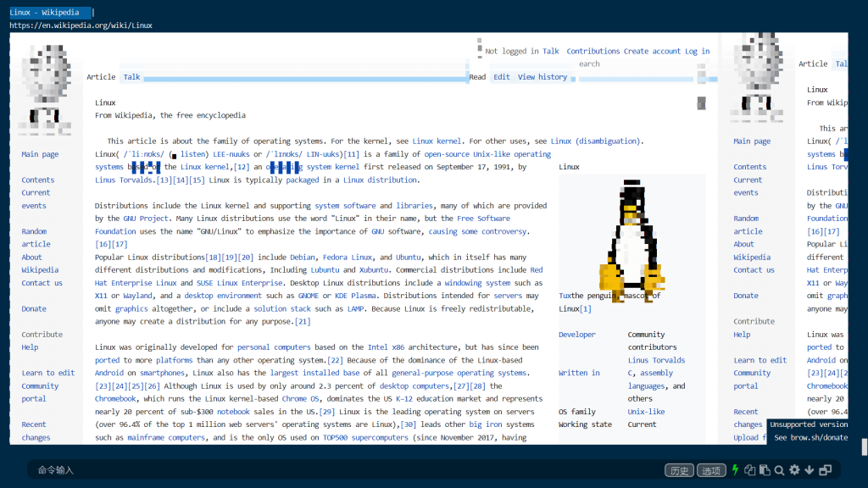Click the listen pronunciation link
Screen dimensions: 868x488
click(x=193, y=154)
